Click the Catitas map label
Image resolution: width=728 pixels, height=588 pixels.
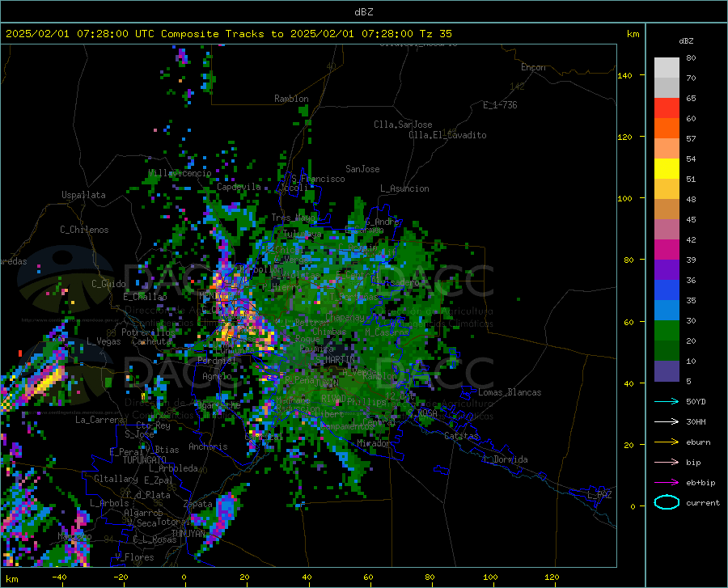[x=461, y=436]
